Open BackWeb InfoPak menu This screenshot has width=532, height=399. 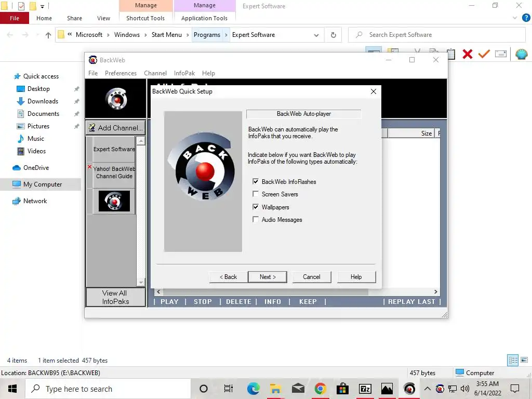[184, 73]
